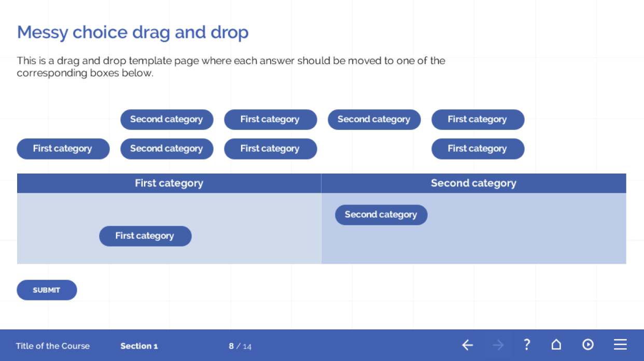Screen dimensions: 644x361
Task: Select the "Second category" drop box header
Action: click(473, 183)
